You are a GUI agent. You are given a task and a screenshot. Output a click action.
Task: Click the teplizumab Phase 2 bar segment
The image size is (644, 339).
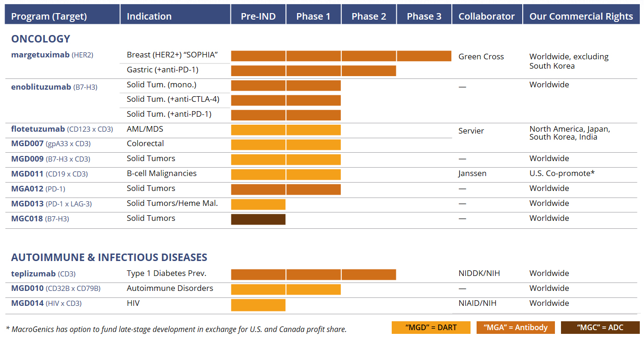pyautogui.click(x=368, y=274)
